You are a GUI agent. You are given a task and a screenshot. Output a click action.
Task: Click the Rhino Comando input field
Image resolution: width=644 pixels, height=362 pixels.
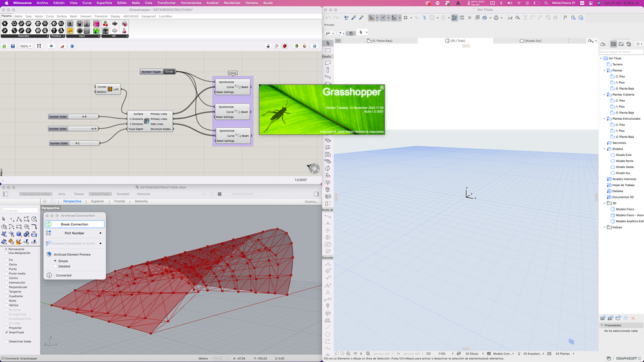19,210
